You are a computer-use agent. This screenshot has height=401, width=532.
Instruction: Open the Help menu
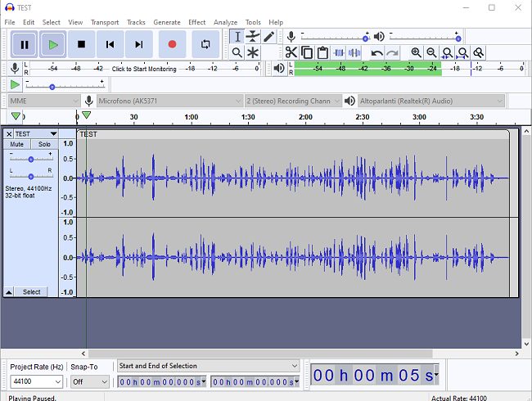tap(276, 22)
